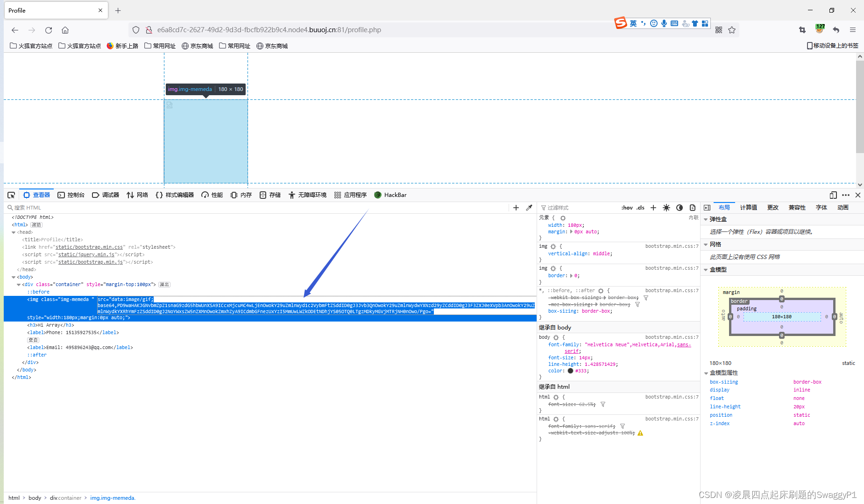This screenshot has height=504, width=864.
Task: Switch to the 控制台 console tab
Action: point(71,195)
